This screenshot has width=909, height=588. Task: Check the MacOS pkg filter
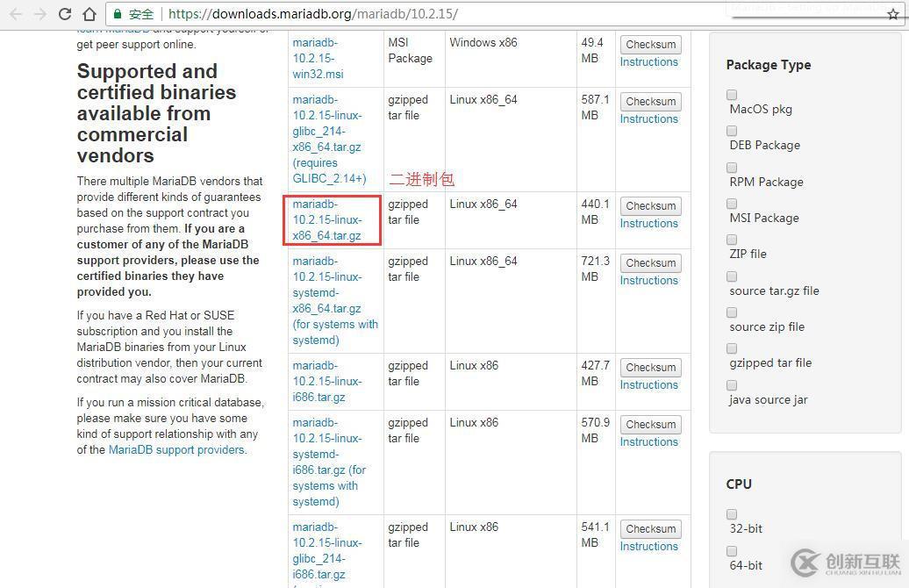click(732, 95)
